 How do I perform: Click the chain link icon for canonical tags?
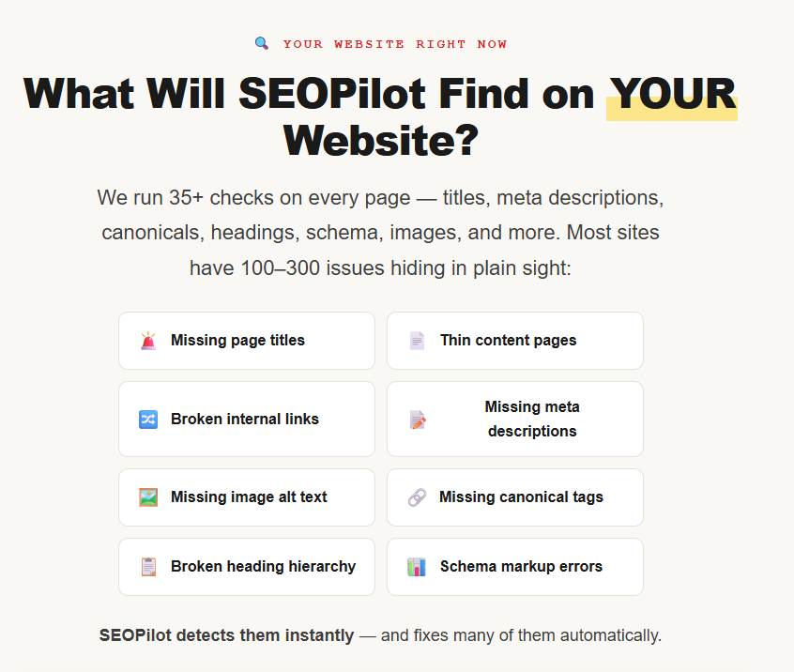pos(417,497)
